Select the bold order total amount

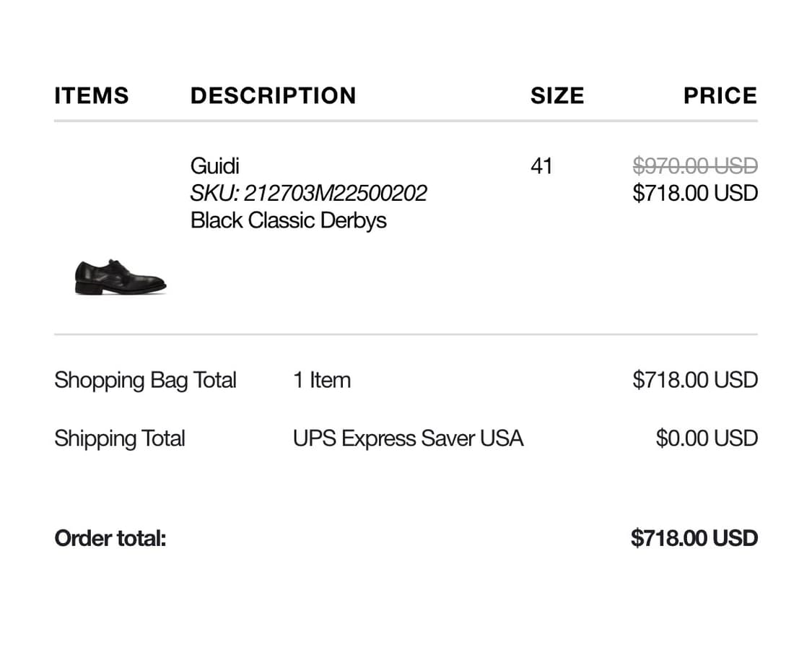[694, 538]
